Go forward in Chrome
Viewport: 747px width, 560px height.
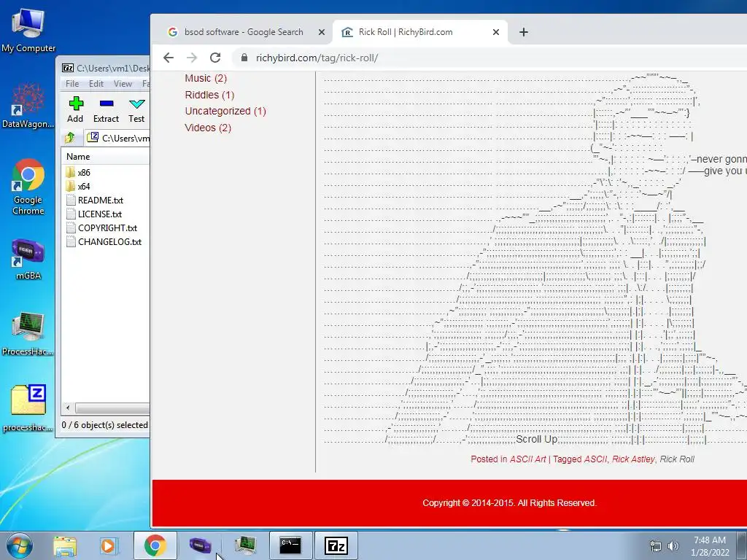[192, 58]
